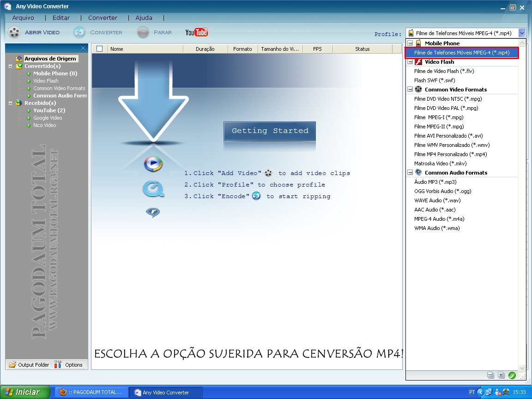This screenshot has height=399, width=532.
Task: Click the Recebido(s) globe icon
Action: [x=19, y=103]
